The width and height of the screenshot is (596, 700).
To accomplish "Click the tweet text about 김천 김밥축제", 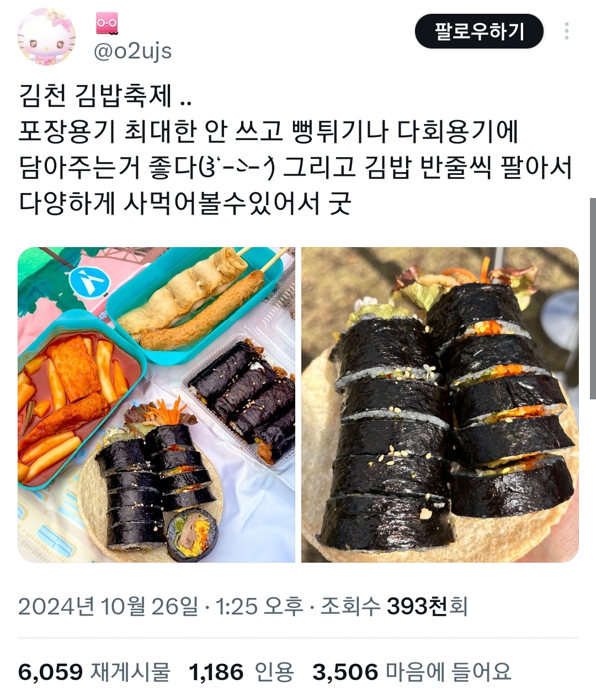I will click(x=295, y=149).
